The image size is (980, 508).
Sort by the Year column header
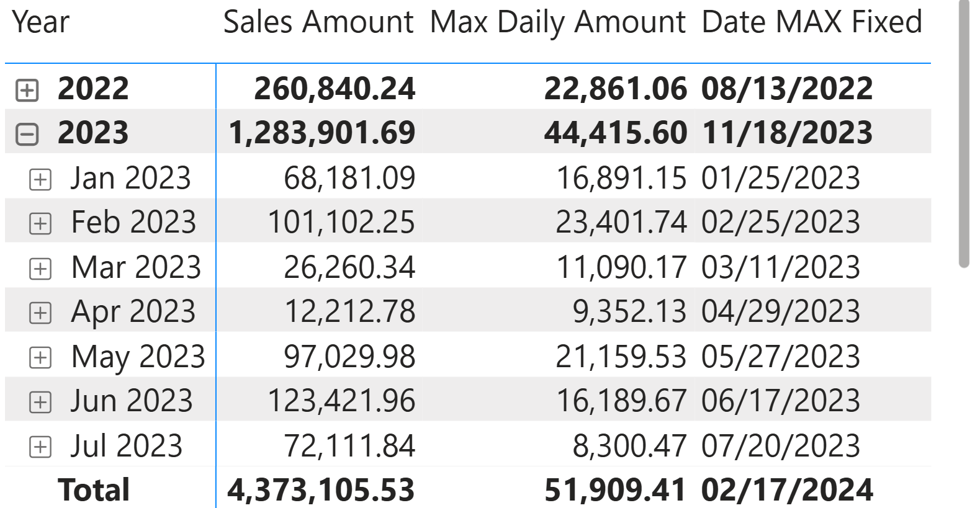pyautogui.click(x=41, y=22)
